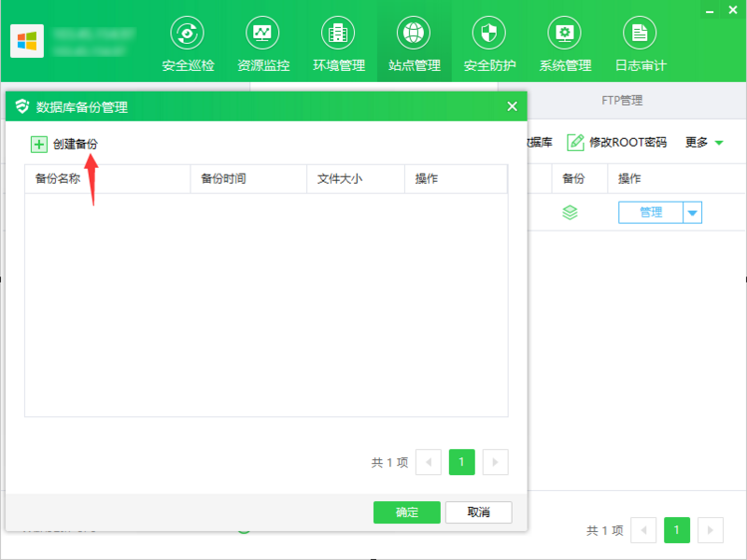Click the 共 1 项 count in dialog
Screen dimensions: 747x560
(x=389, y=462)
